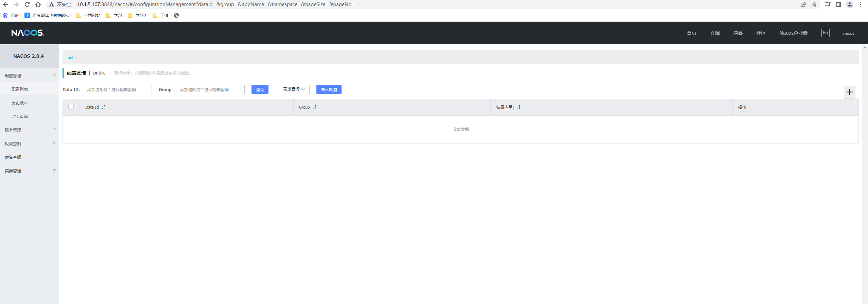Viewport: 868px width, 304px height.
Task: Open the globe bookmark icon
Action: point(176,15)
